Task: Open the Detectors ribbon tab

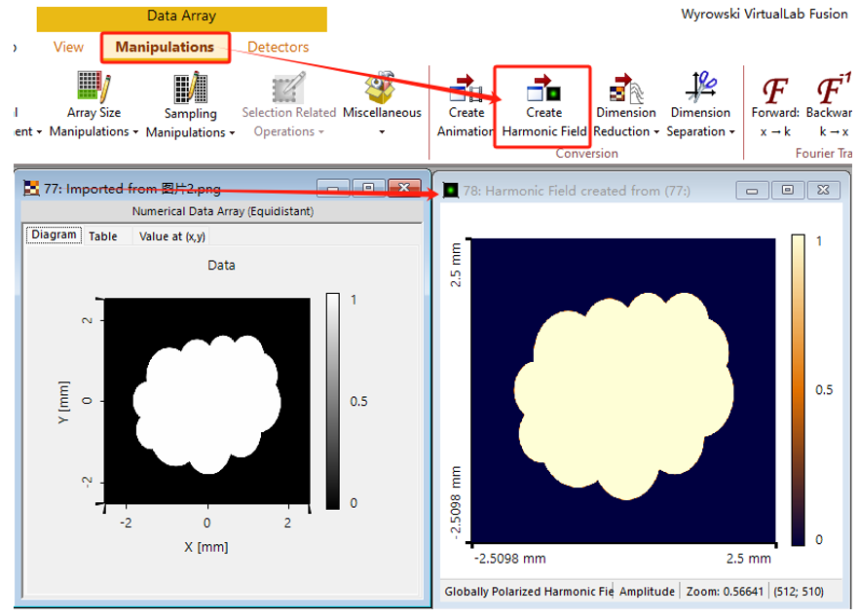Action: pyautogui.click(x=278, y=47)
